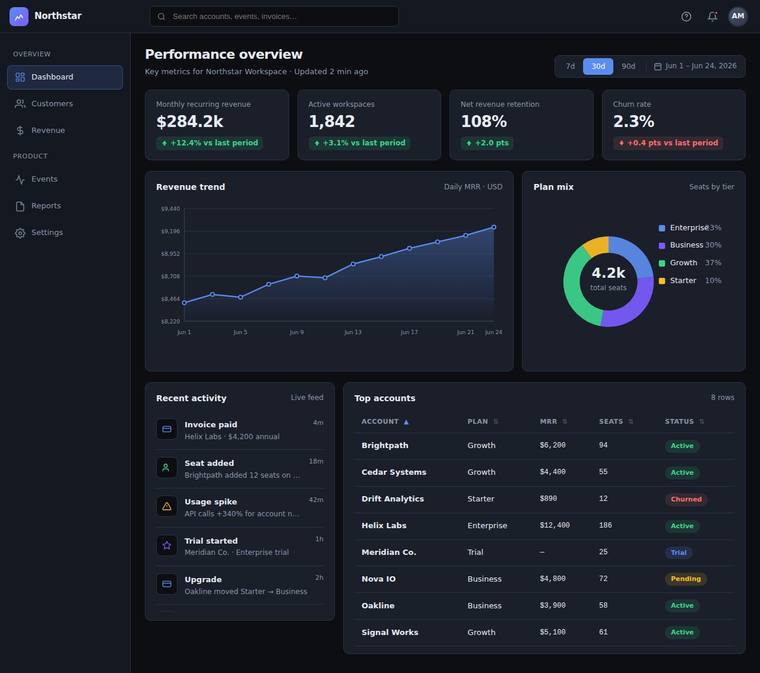Click the Dashboard grid icon
Image resolution: width=760 pixels, height=673 pixels.
20,77
